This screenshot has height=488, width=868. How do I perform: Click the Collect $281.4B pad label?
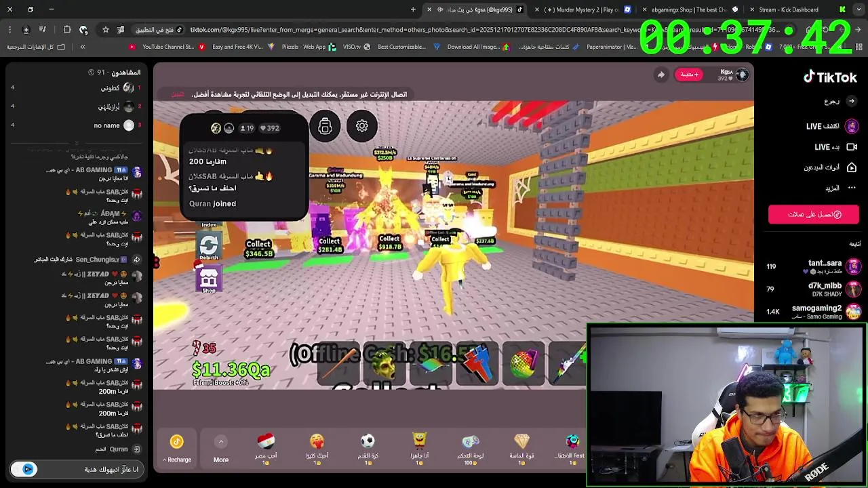coord(330,245)
